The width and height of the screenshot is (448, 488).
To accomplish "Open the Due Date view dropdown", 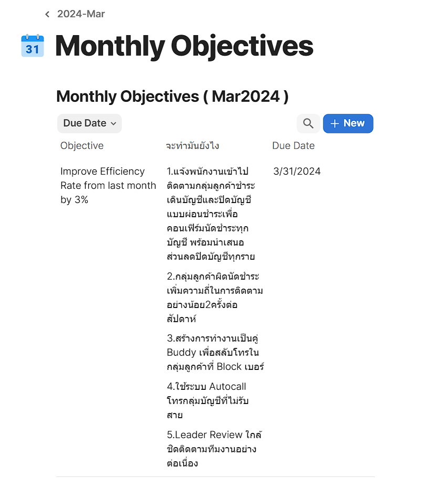I will [85, 123].
